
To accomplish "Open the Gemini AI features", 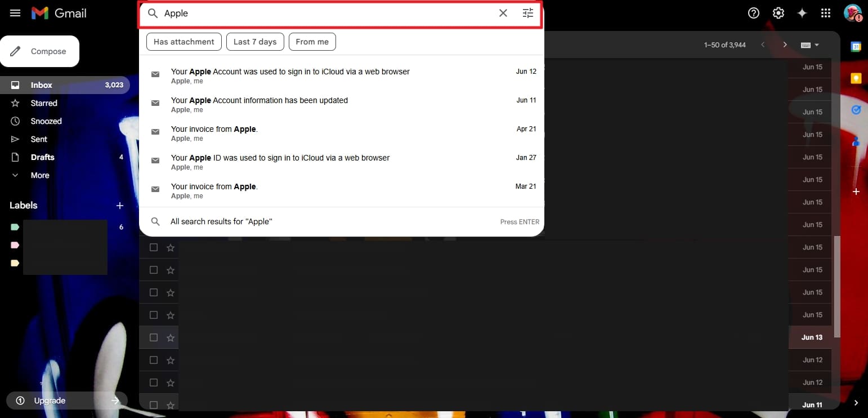I will pos(802,12).
